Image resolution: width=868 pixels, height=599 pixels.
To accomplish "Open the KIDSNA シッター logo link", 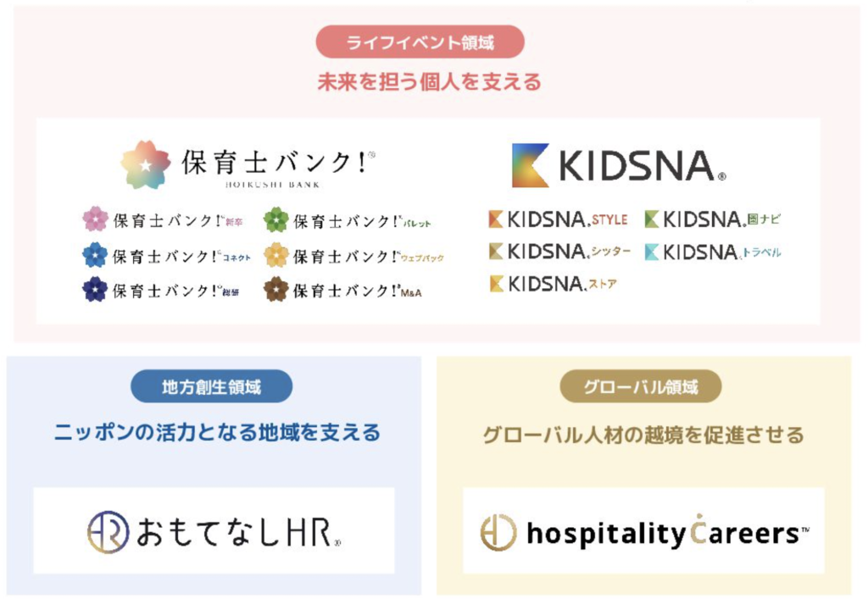I will pyautogui.click(x=559, y=252).
